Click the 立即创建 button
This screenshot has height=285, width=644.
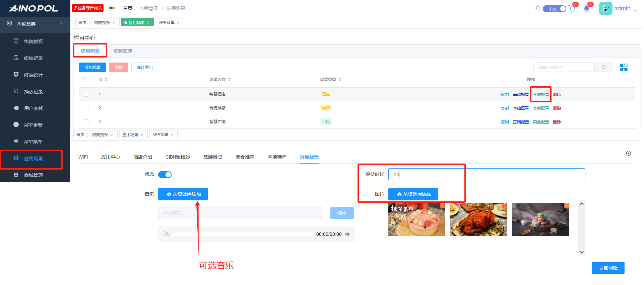(x=607, y=268)
